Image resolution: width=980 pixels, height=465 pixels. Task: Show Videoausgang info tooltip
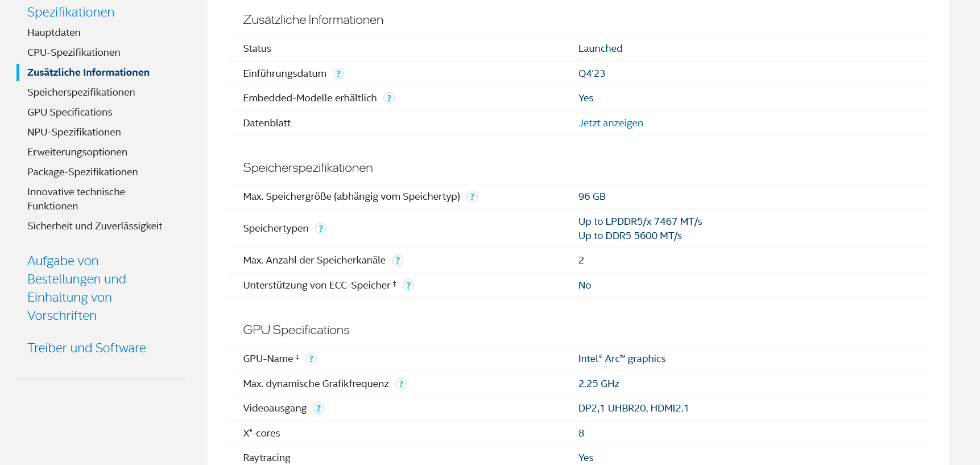319,408
